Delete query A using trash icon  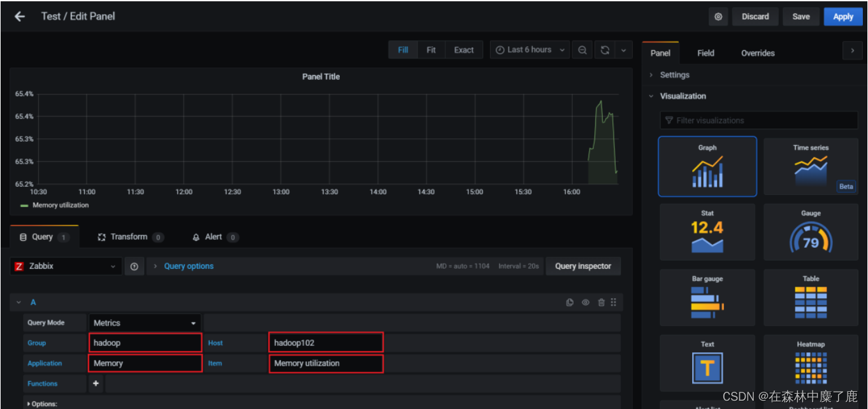tap(601, 303)
